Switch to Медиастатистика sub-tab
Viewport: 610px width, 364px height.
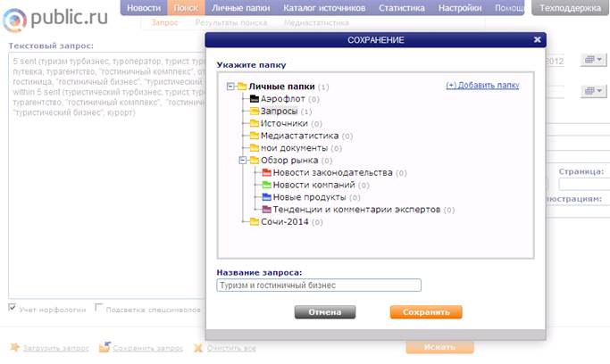(316, 23)
